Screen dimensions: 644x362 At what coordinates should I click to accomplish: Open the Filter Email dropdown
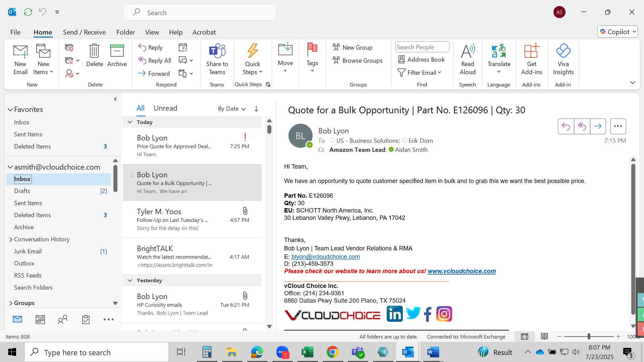[420, 73]
